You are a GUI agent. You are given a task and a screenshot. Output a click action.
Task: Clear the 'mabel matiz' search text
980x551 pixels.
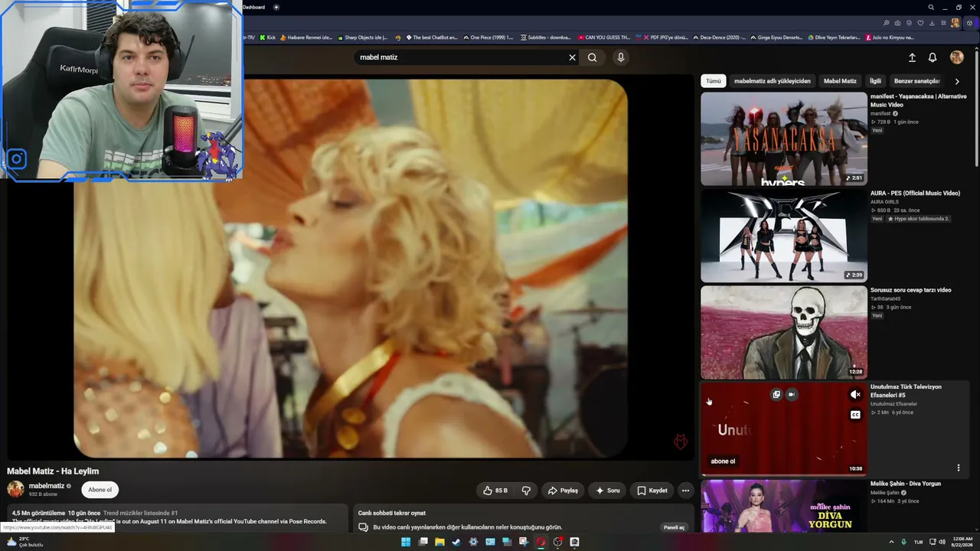(572, 57)
